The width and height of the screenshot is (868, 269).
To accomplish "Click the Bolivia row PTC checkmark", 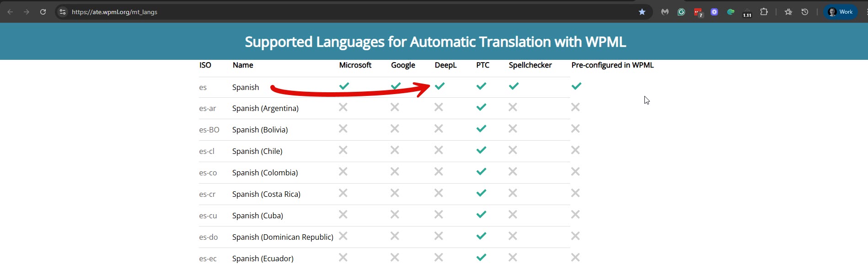I will 481,129.
